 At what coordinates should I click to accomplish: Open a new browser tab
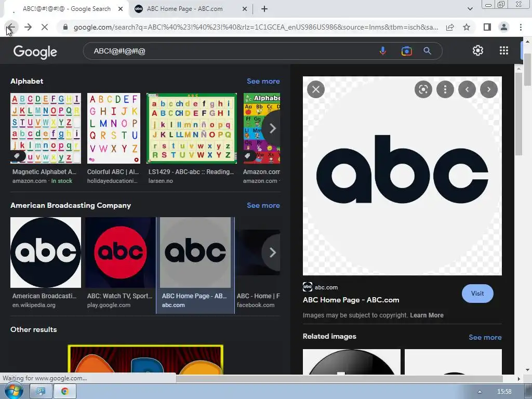click(264, 9)
